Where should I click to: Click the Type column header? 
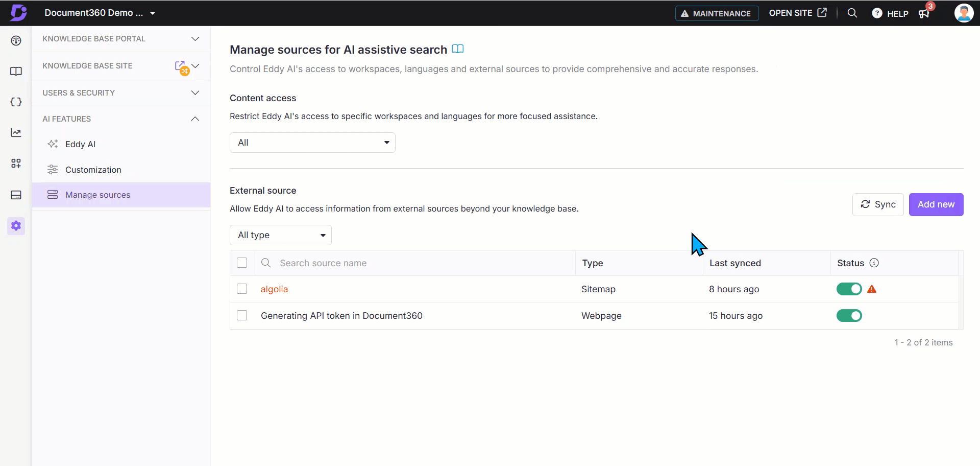[x=593, y=263]
